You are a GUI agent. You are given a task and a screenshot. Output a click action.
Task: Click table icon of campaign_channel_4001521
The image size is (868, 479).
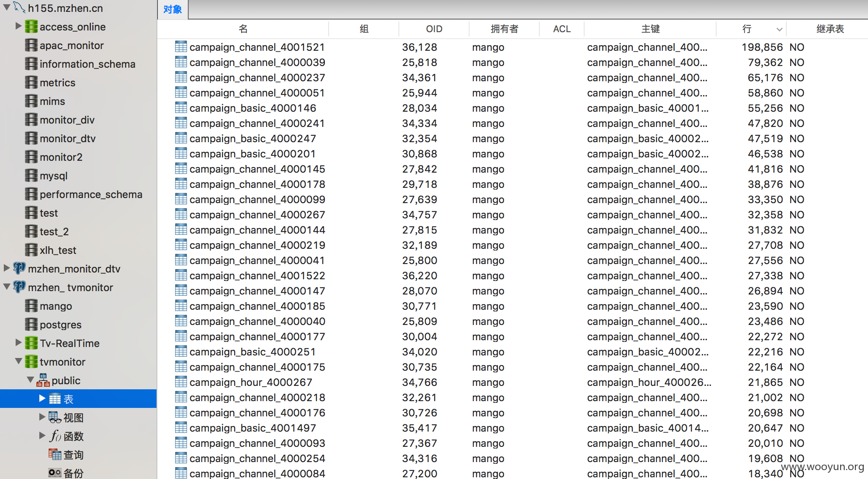tap(181, 47)
